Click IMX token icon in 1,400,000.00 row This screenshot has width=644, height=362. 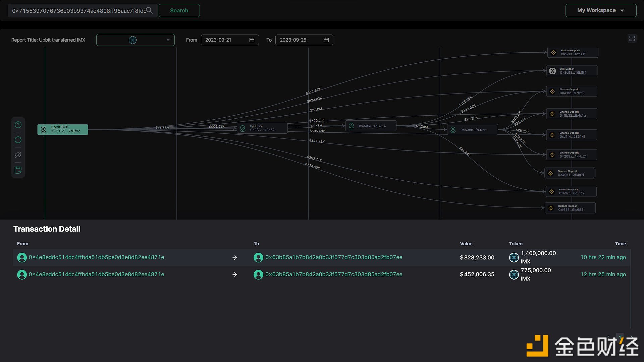pos(514,257)
